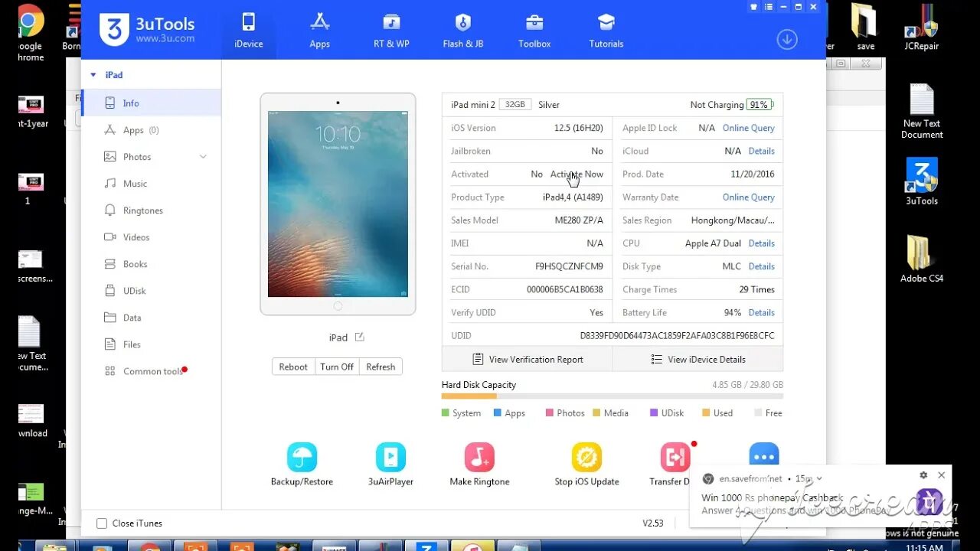Toggle the Close iTunes checkbox
980x551 pixels.
[102, 523]
